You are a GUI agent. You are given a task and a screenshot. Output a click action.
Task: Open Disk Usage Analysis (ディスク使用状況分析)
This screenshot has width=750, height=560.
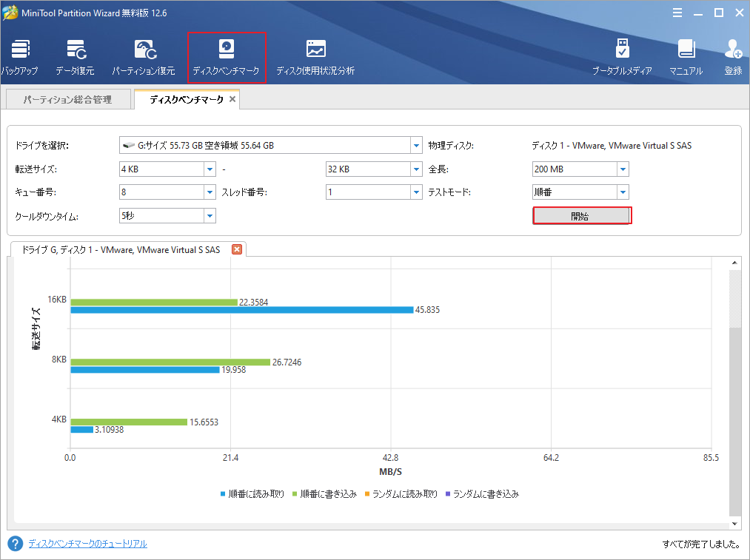click(315, 58)
